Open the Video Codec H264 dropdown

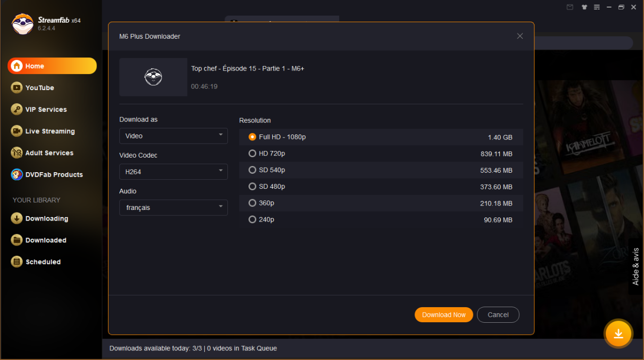click(173, 172)
